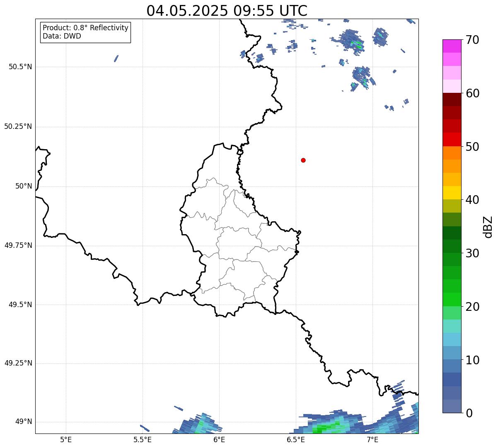Click the 7°E longitude label

372,439
